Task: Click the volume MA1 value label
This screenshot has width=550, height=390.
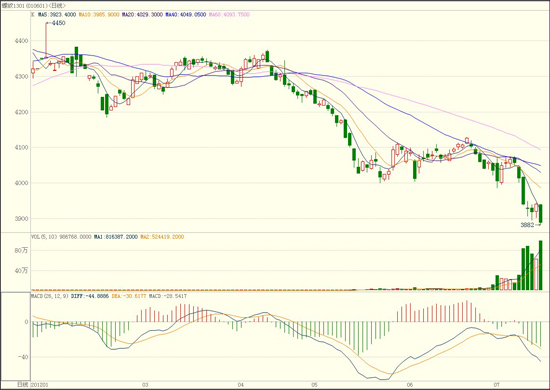Action: tap(116, 237)
